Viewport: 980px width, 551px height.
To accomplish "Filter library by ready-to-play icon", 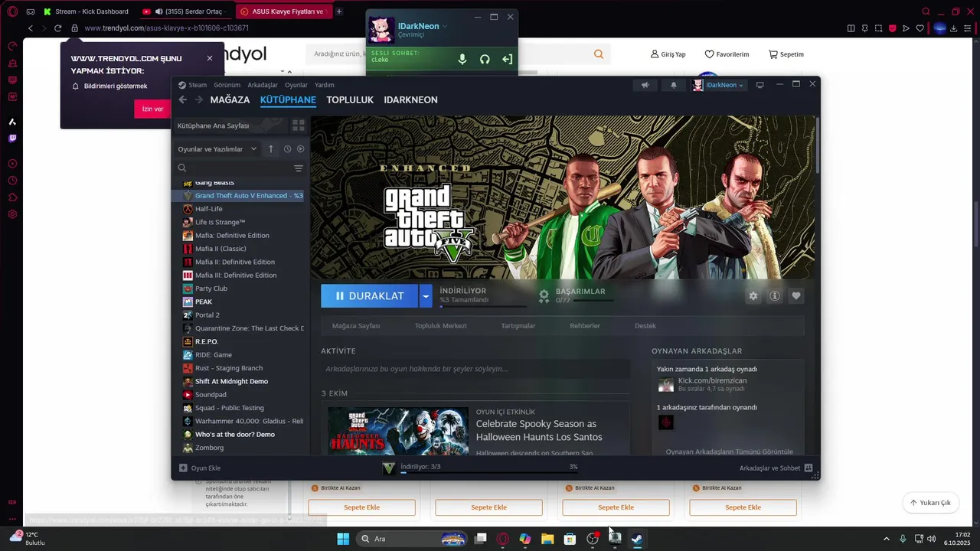I will pos(301,149).
